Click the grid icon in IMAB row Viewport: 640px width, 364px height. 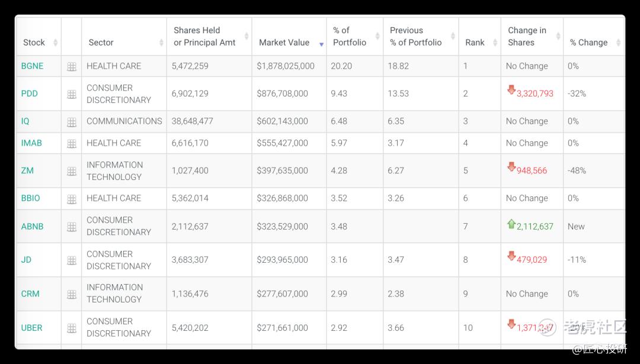(x=72, y=144)
